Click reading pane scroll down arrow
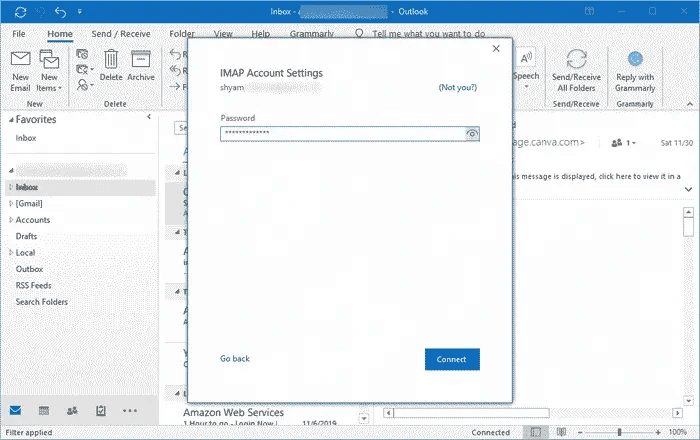The height and width of the screenshot is (440, 700). point(688,401)
